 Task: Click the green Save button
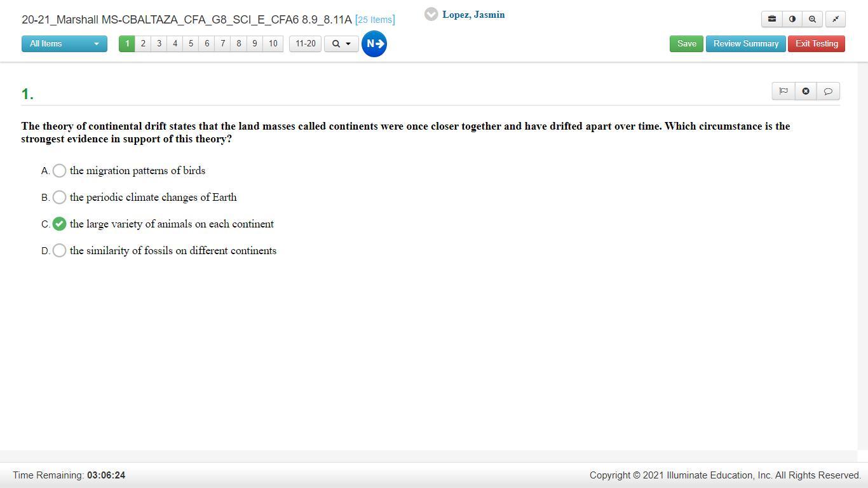[x=686, y=44]
